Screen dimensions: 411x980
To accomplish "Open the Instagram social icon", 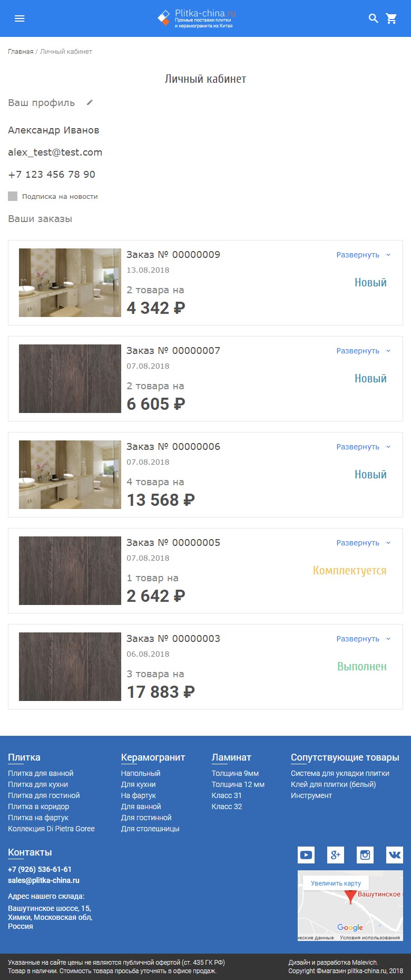I will pos(365,855).
